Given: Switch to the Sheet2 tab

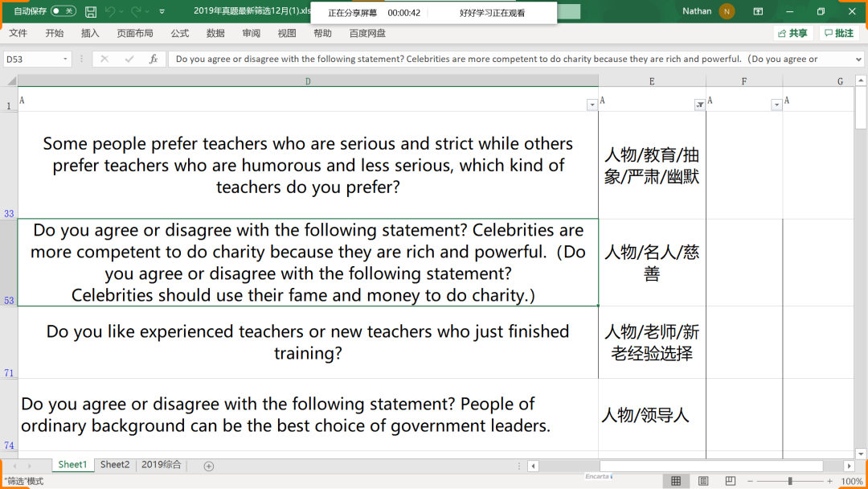Looking at the screenshot, I should tap(115, 465).
